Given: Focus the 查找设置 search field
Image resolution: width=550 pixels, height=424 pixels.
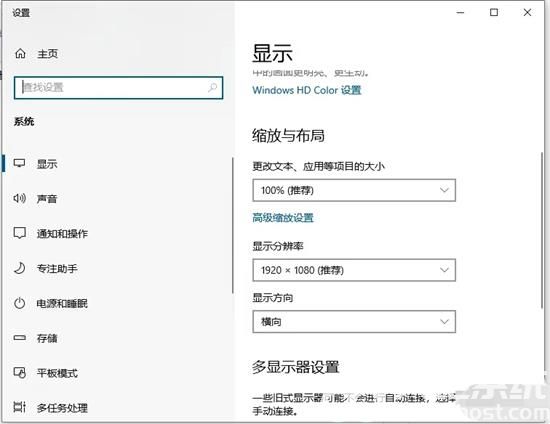Looking at the screenshot, I should (119, 88).
